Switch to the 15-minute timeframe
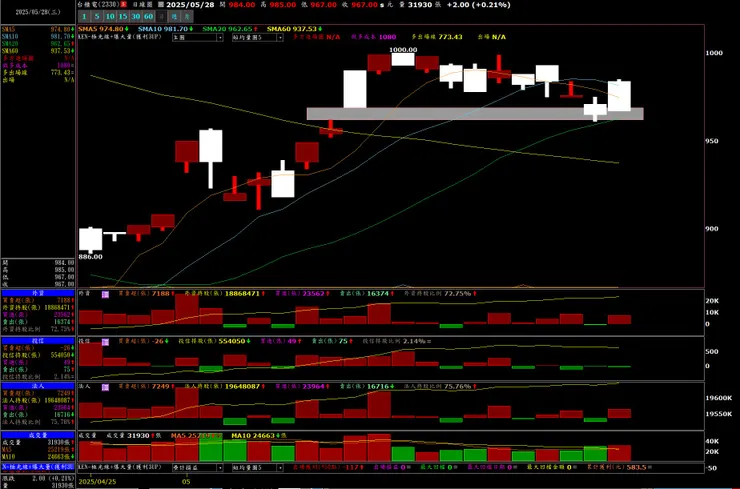740x489 pixels. (x=123, y=17)
